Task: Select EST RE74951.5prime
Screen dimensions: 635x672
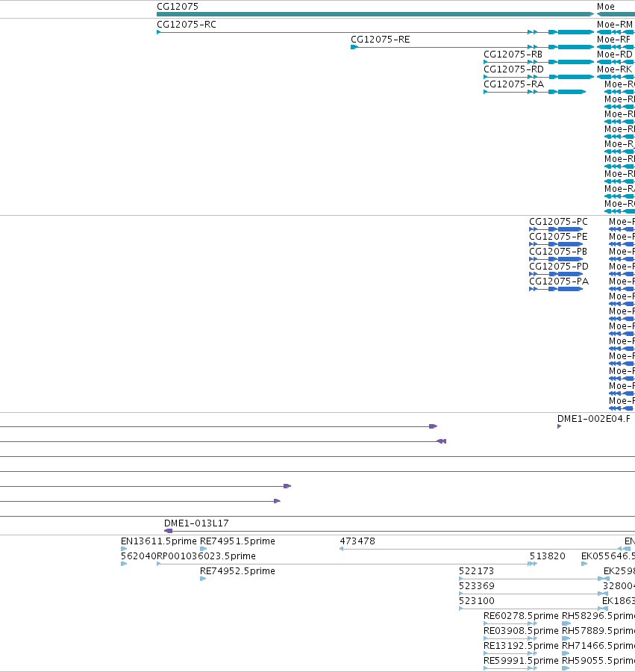Action: click(237, 541)
